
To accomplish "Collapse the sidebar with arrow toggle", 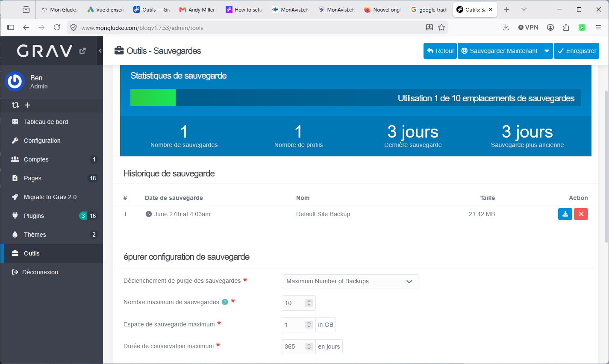I will [x=100, y=51].
